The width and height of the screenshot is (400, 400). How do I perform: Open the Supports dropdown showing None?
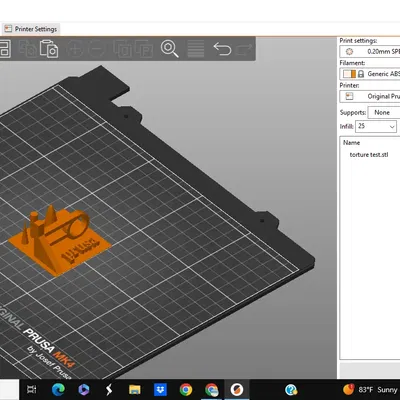point(384,112)
